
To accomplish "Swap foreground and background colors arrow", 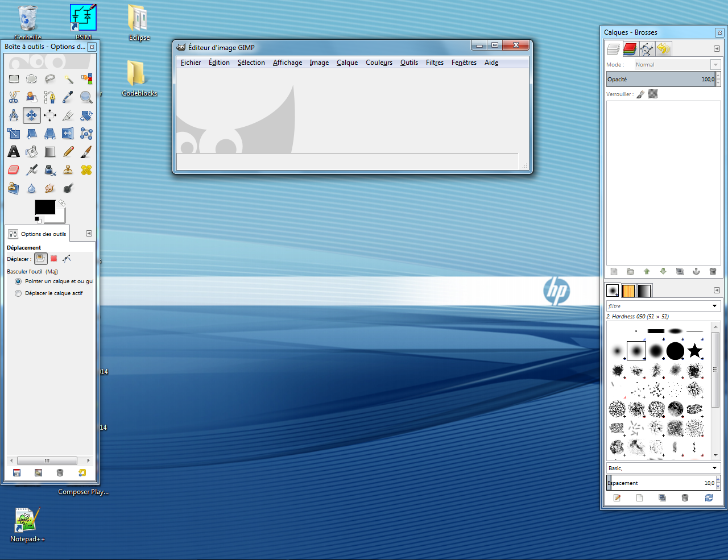I will click(x=62, y=202).
